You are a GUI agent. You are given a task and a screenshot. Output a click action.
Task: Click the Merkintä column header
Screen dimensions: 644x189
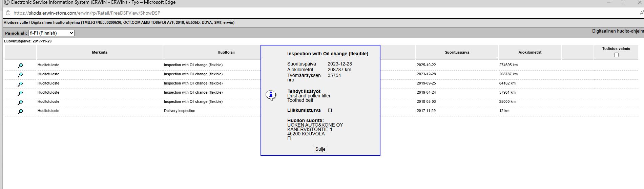pos(100,52)
